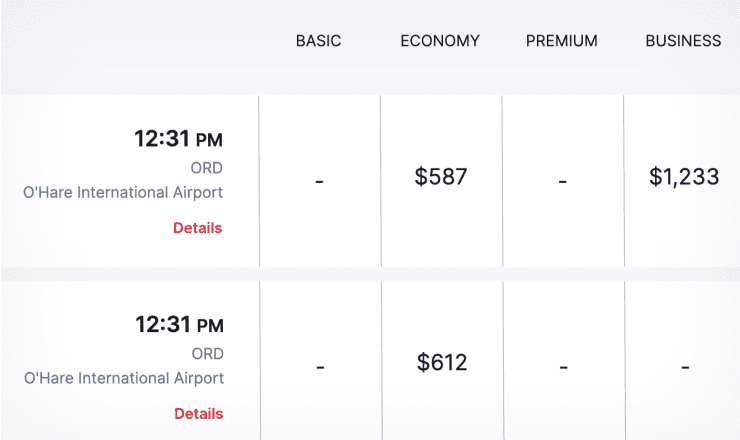Click the BASIC column header
This screenshot has height=440, width=740.
(319, 41)
